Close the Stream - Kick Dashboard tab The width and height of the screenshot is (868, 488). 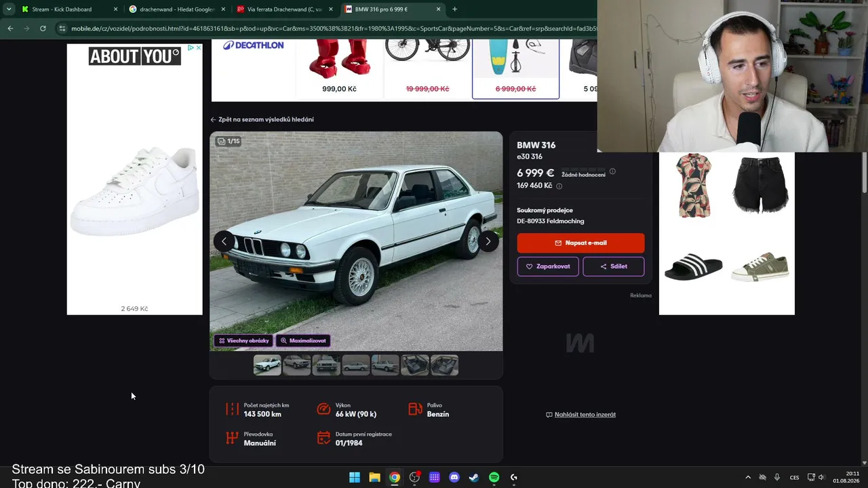tap(115, 9)
